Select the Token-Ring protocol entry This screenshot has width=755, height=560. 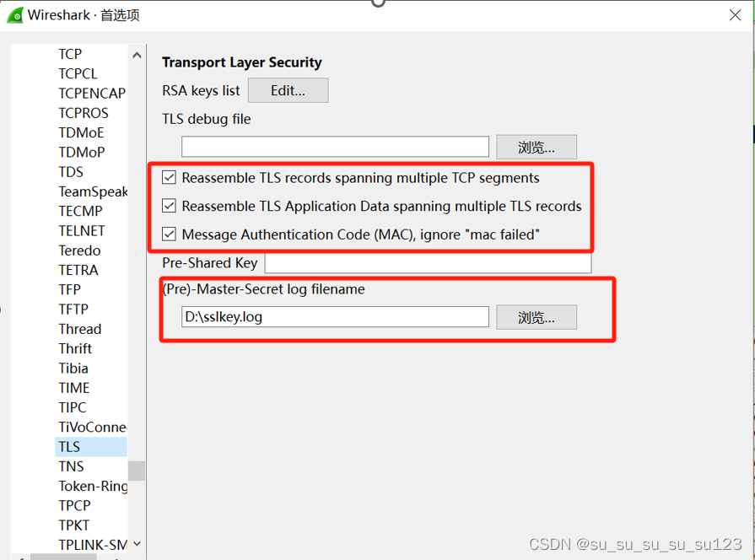pos(90,486)
